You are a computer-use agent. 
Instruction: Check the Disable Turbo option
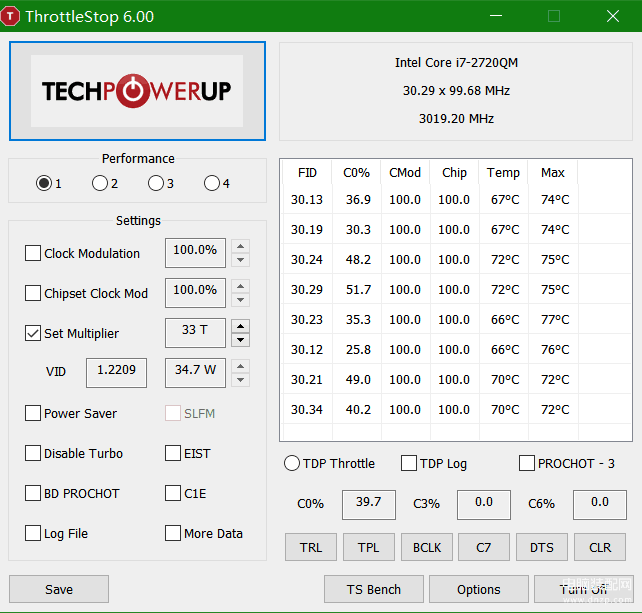[33, 453]
